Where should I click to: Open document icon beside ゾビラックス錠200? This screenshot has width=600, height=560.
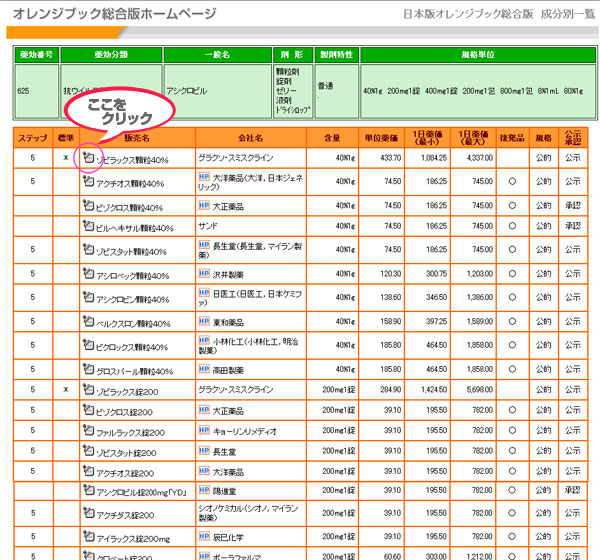88,389
